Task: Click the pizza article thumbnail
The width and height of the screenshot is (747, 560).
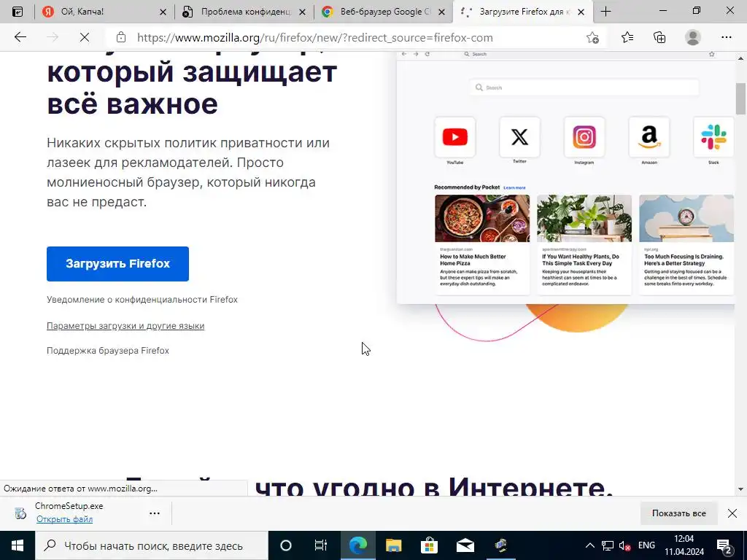Action: pyautogui.click(x=482, y=219)
